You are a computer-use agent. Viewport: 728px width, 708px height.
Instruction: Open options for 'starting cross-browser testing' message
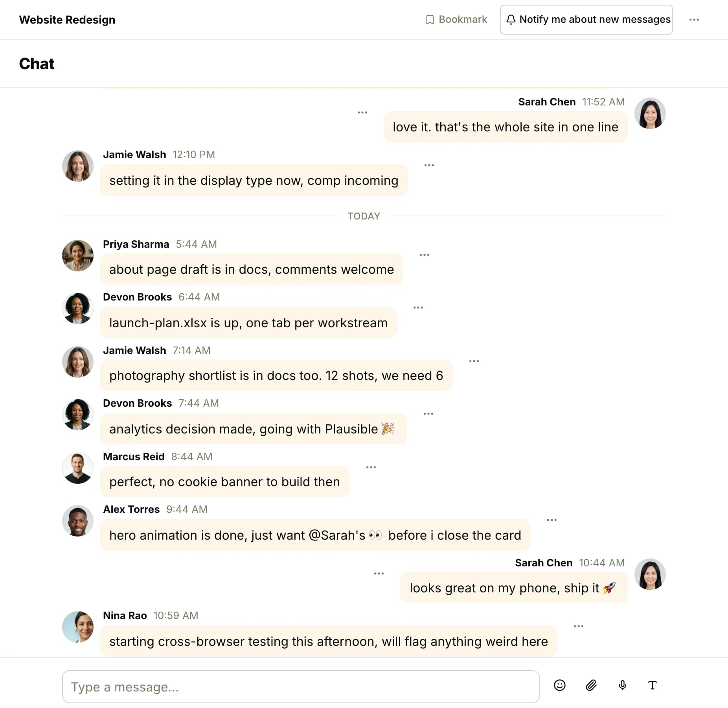(579, 626)
